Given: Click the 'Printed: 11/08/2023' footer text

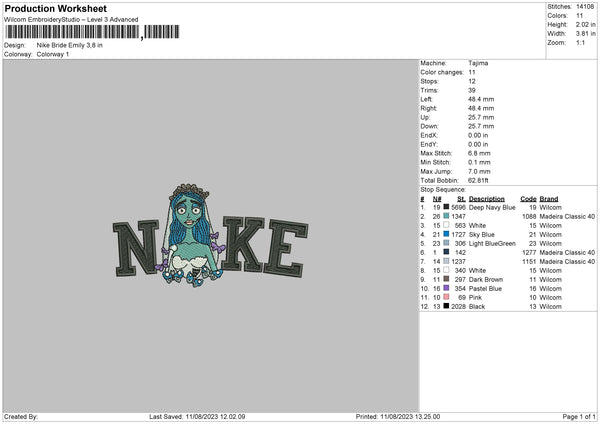Looking at the screenshot, I should tap(398, 417).
